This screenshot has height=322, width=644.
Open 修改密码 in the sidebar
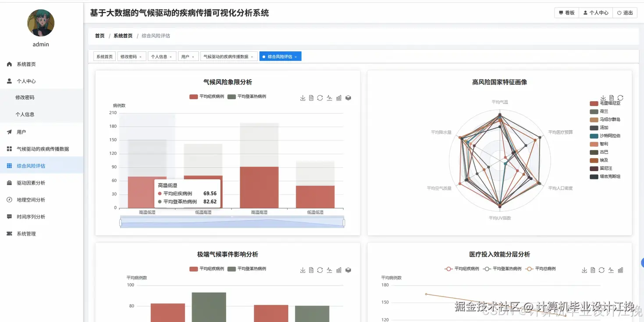coord(42,97)
